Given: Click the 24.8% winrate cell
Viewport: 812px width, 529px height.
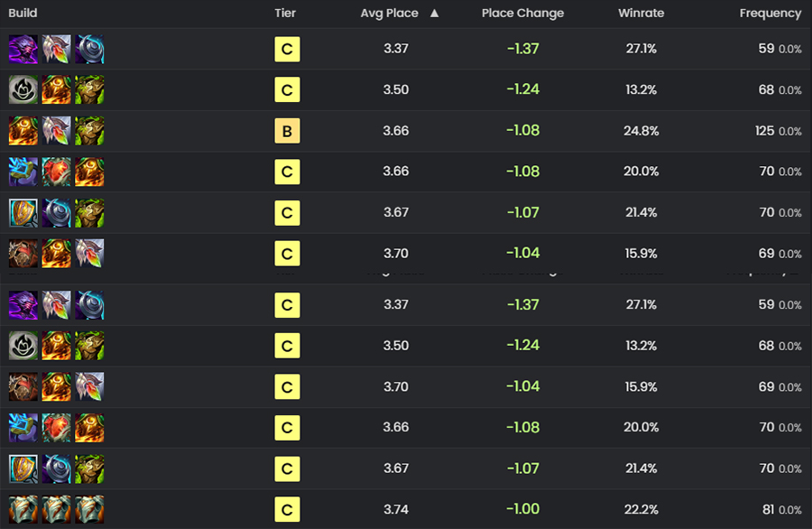Looking at the screenshot, I should [641, 131].
